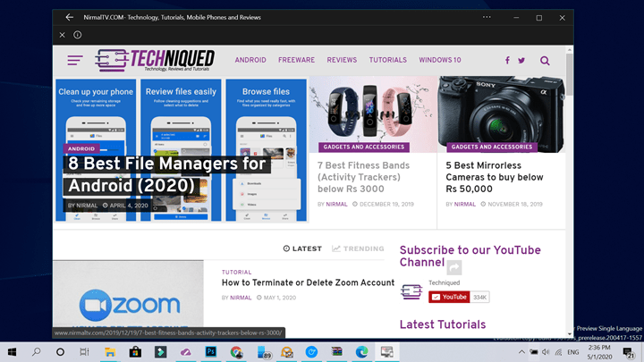Click Nirmal author link under fitness bands
644x362 pixels.
[336, 204]
